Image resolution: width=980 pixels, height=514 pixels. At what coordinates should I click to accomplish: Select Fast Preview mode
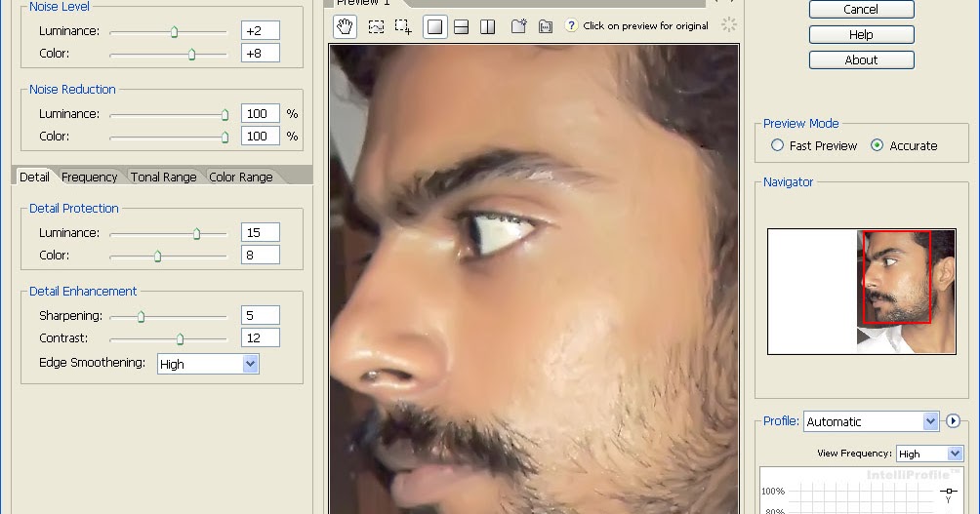click(x=777, y=145)
